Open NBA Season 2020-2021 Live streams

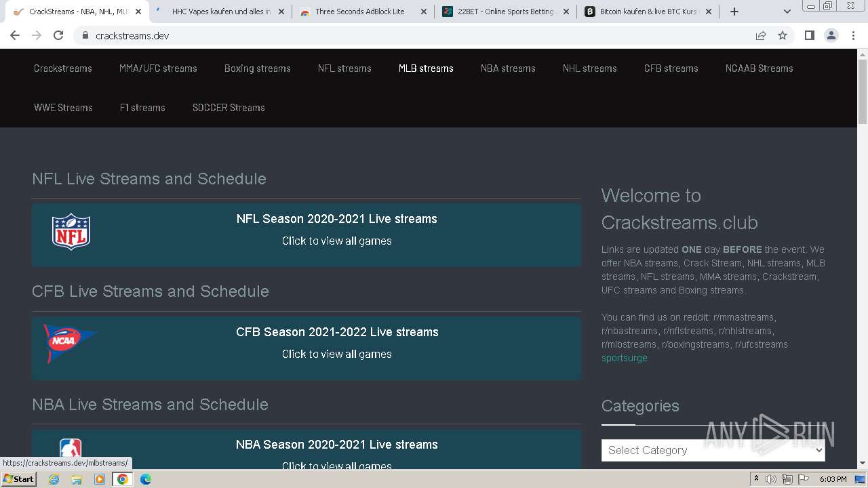(x=337, y=445)
